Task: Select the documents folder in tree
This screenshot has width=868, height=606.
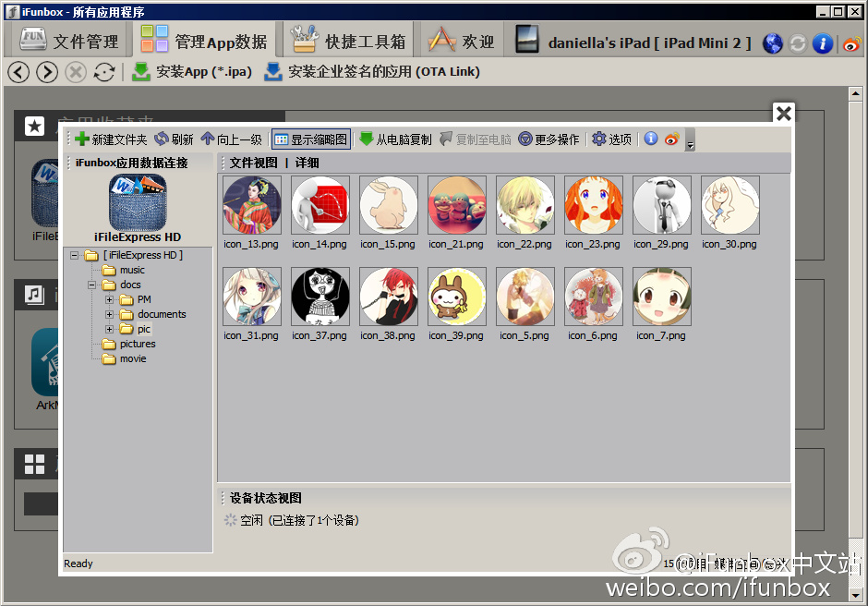Action: pos(161,314)
